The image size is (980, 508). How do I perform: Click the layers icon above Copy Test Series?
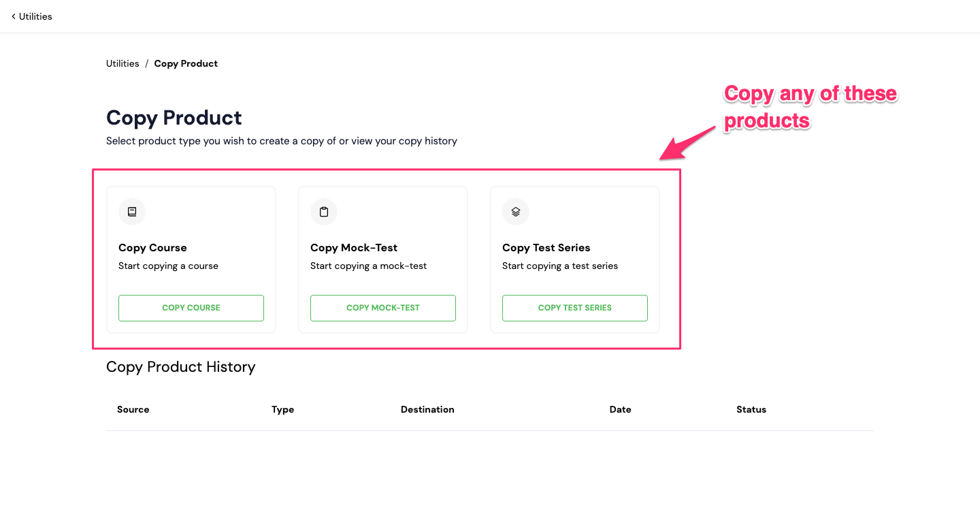516,212
